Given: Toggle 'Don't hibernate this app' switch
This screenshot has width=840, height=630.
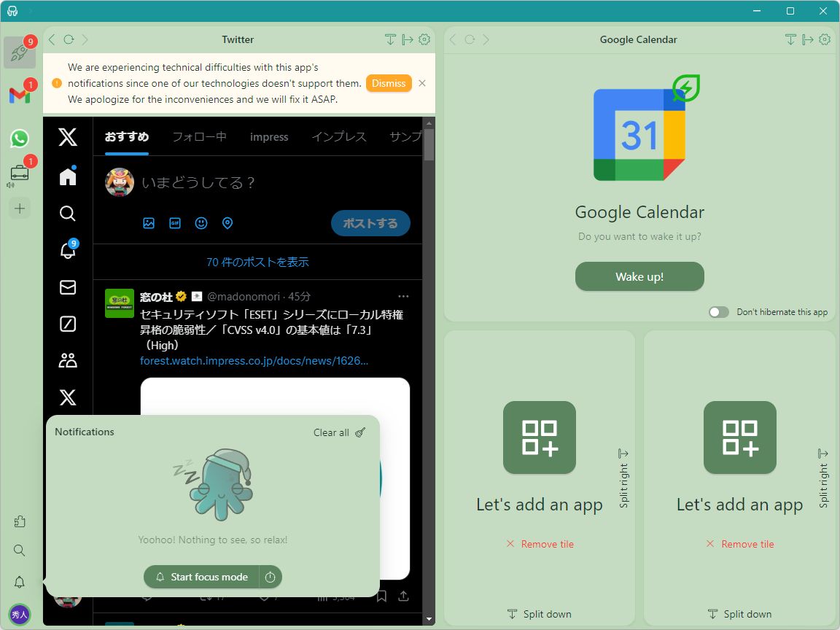Looking at the screenshot, I should pyautogui.click(x=718, y=311).
